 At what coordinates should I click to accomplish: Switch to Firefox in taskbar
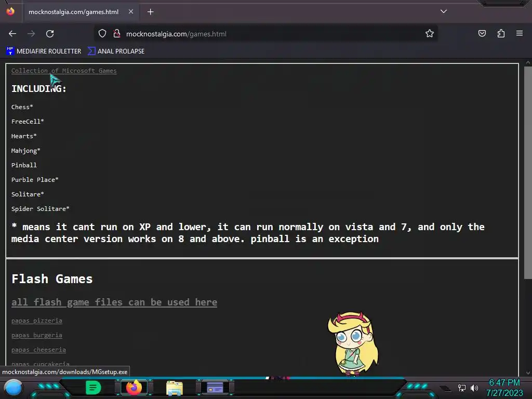[x=134, y=388]
